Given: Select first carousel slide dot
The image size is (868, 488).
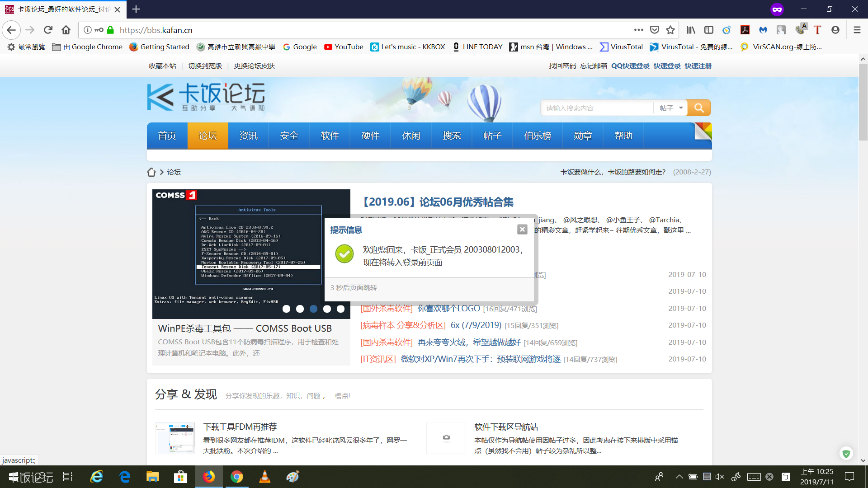Looking at the screenshot, I should (x=286, y=309).
